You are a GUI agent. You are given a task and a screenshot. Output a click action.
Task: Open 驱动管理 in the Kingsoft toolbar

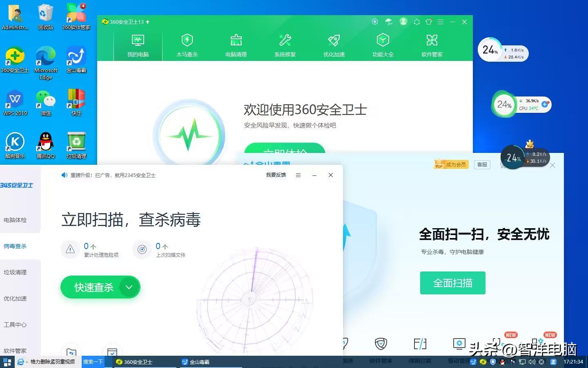(x=459, y=350)
